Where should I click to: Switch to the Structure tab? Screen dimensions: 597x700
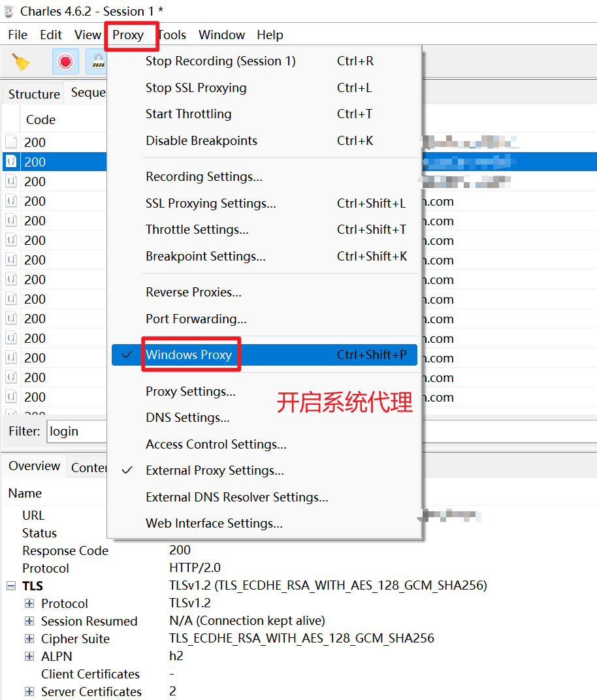34,94
